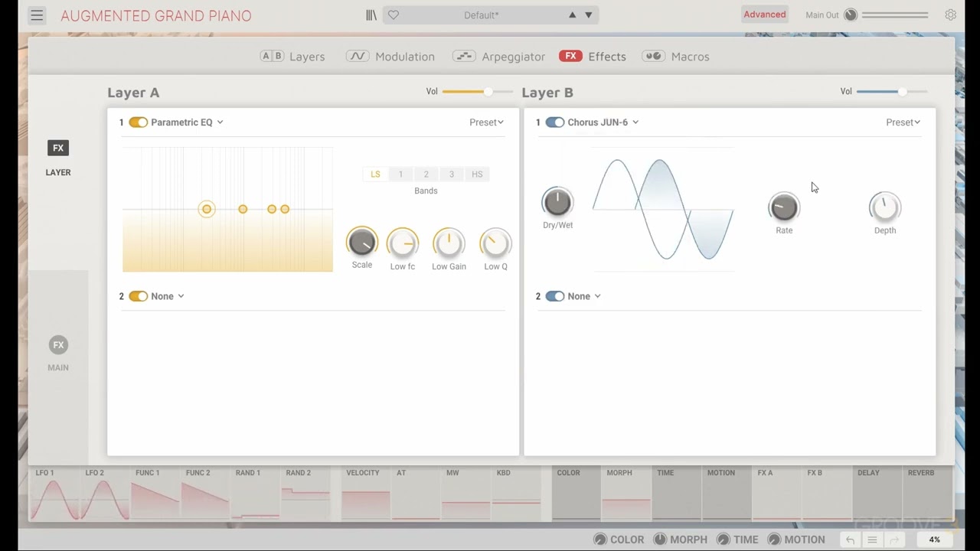Click the chorus Depth knob
Image resolution: width=980 pixels, height=551 pixels.
click(x=885, y=207)
